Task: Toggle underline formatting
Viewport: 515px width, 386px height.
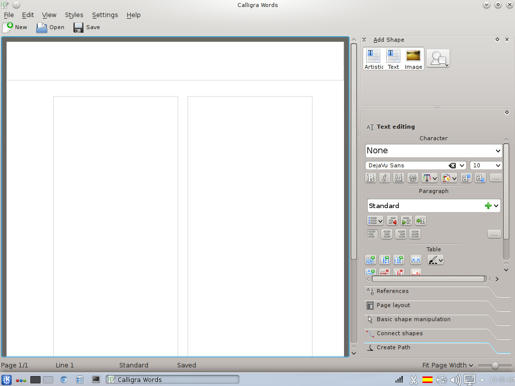Action: (398, 178)
